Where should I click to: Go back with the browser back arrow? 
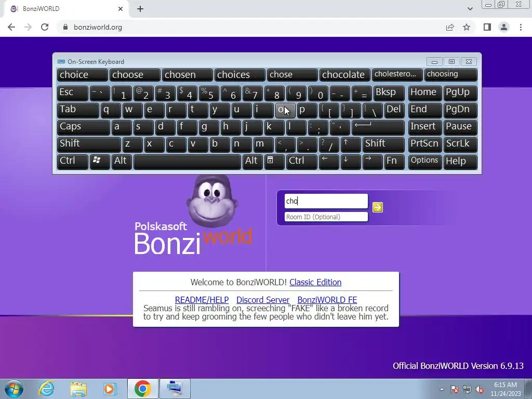11,27
